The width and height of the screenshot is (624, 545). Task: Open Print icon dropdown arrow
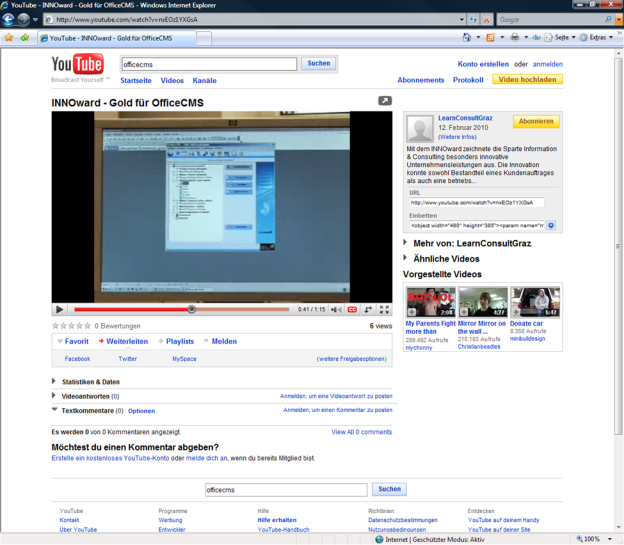click(526, 37)
